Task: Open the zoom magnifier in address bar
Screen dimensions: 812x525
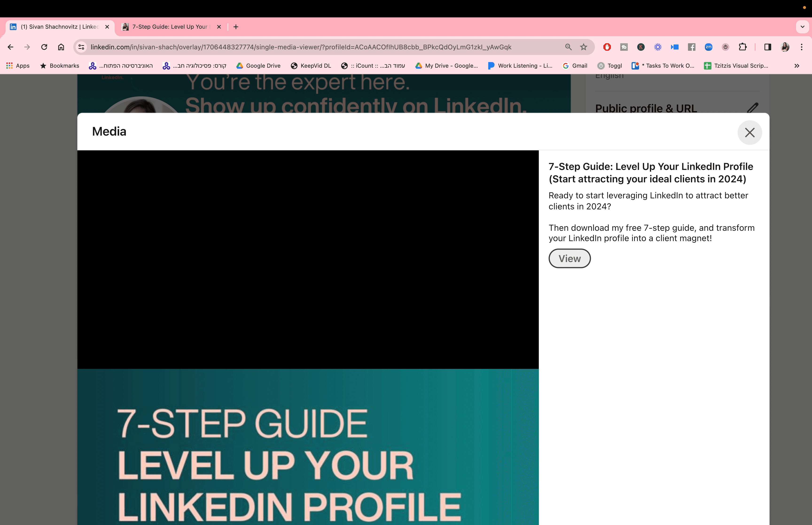Action: [x=568, y=47]
